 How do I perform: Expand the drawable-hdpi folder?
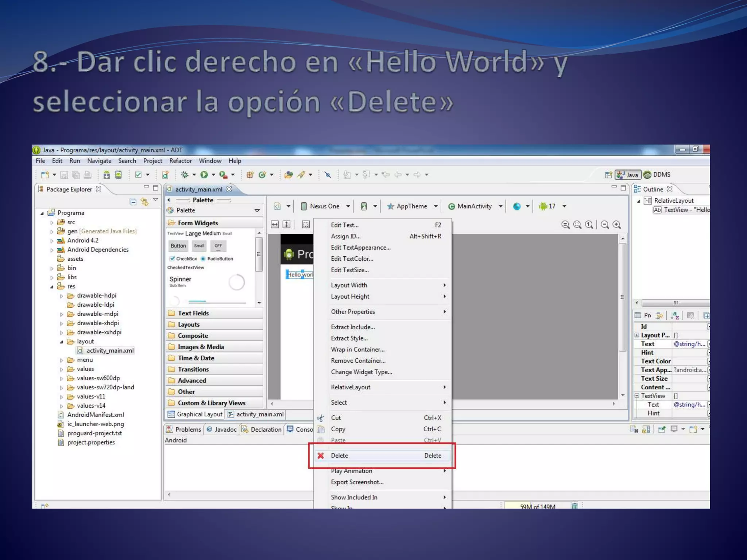coord(62,296)
